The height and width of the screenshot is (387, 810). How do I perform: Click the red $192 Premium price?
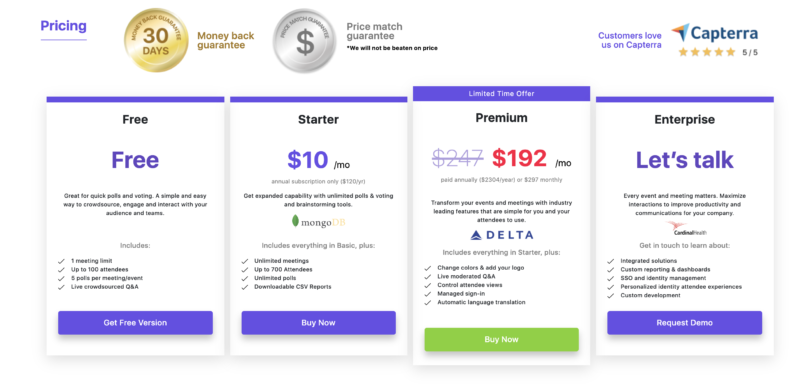(x=519, y=158)
